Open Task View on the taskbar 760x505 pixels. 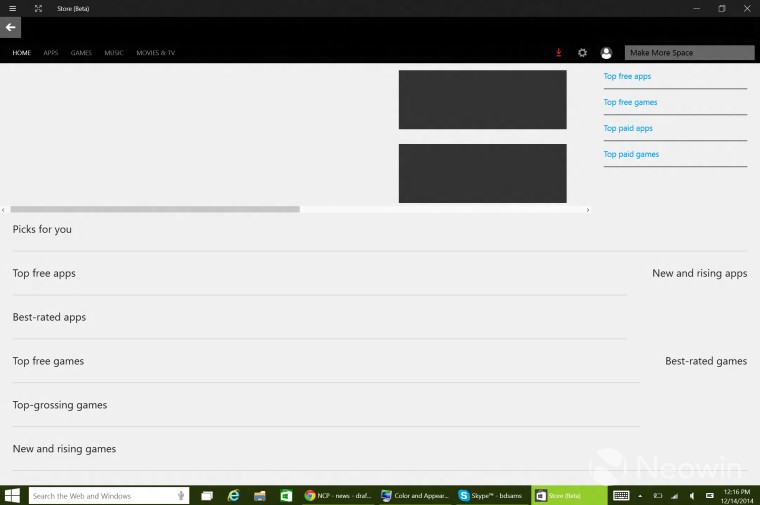tap(207, 496)
